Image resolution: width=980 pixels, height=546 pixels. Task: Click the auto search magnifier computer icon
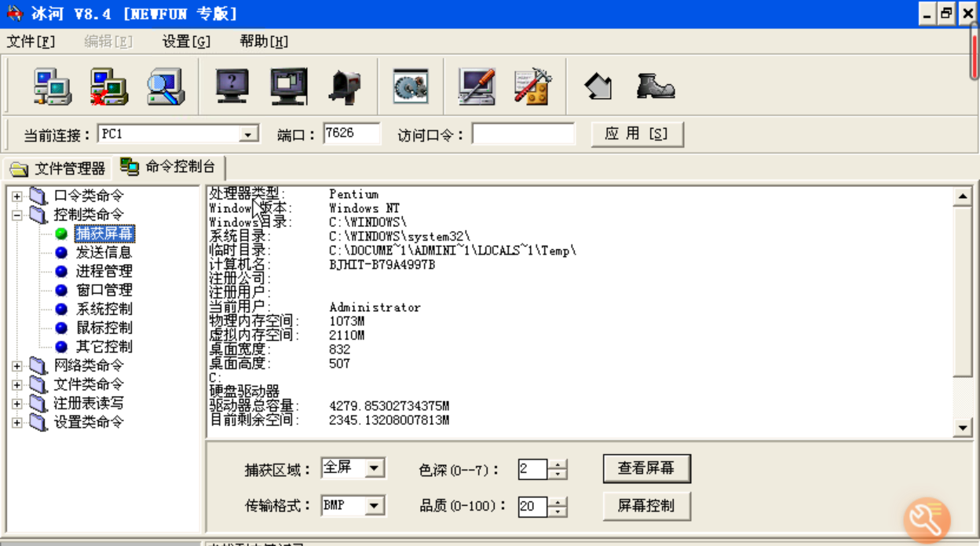coord(166,86)
